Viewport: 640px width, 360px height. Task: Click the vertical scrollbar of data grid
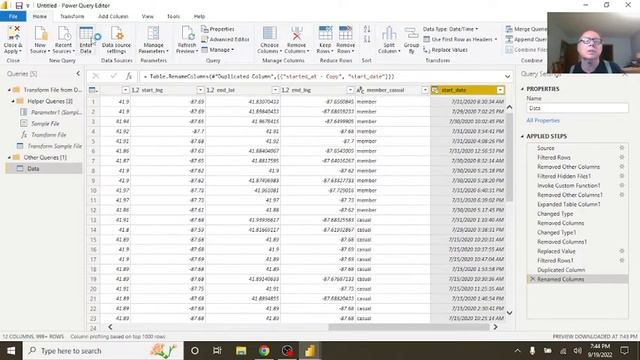[x=509, y=157]
